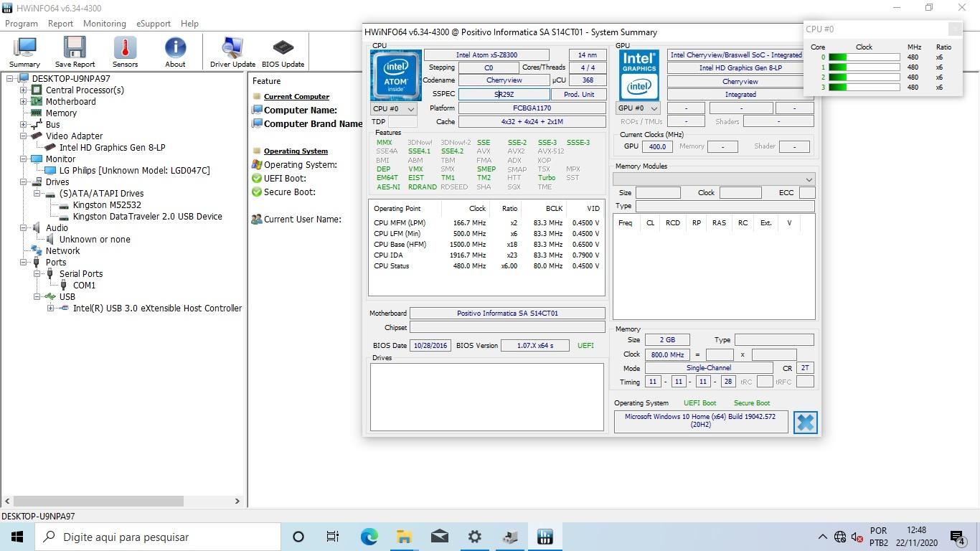Select the Unknown or none audio entry
The height and width of the screenshot is (551, 980).
pos(95,239)
